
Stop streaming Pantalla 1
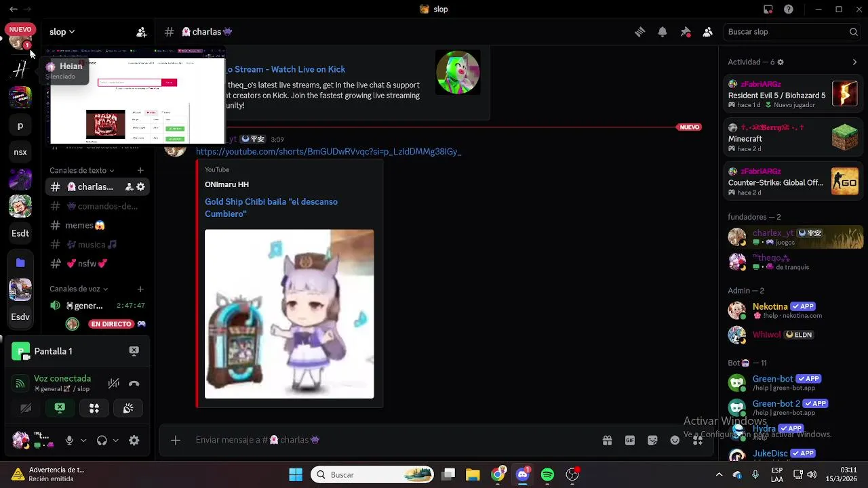134,351
